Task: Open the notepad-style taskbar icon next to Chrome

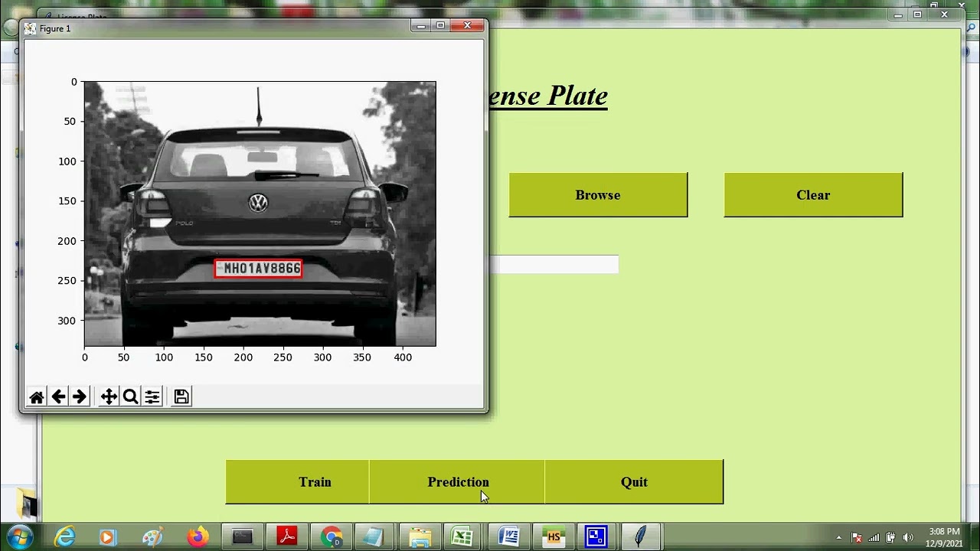Action: coord(374,537)
